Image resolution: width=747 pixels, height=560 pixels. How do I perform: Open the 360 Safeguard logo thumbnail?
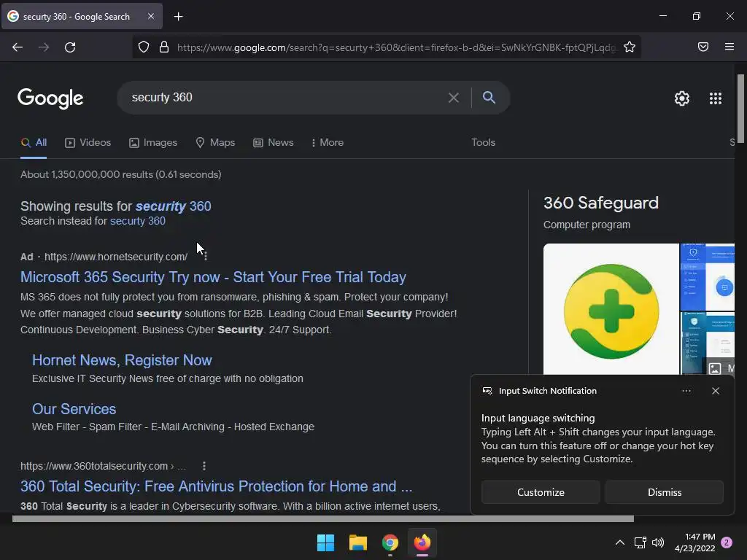(611, 309)
